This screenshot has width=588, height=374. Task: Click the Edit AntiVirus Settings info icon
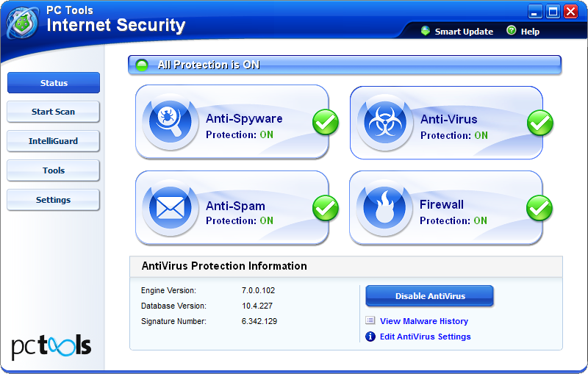click(370, 337)
